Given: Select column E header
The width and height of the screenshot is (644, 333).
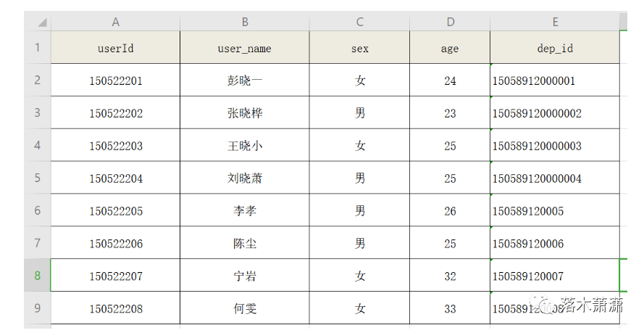Looking at the screenshot, I should [555, 22].
